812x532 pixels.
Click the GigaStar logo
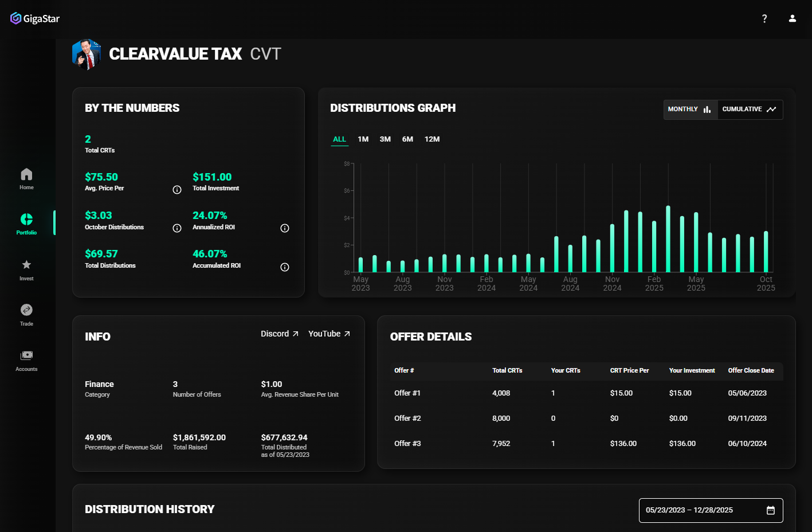pyautogui.click(x=34, y=18)
